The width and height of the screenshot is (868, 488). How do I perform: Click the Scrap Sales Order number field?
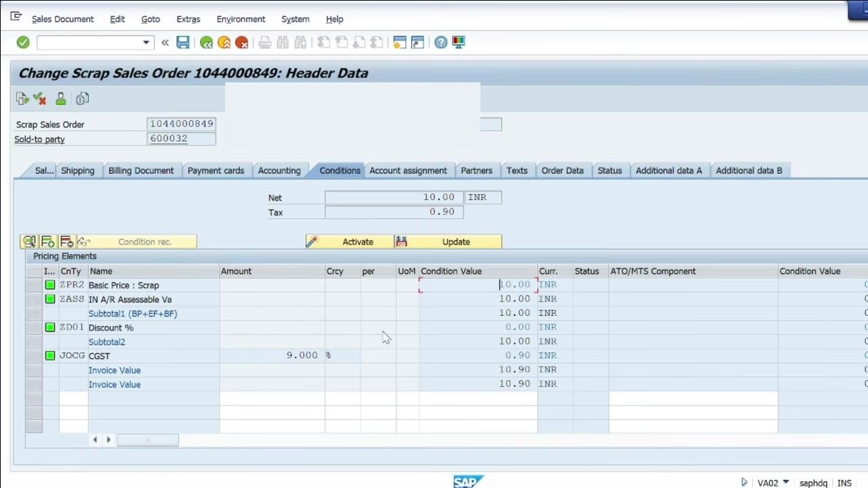tap(181, 124)
